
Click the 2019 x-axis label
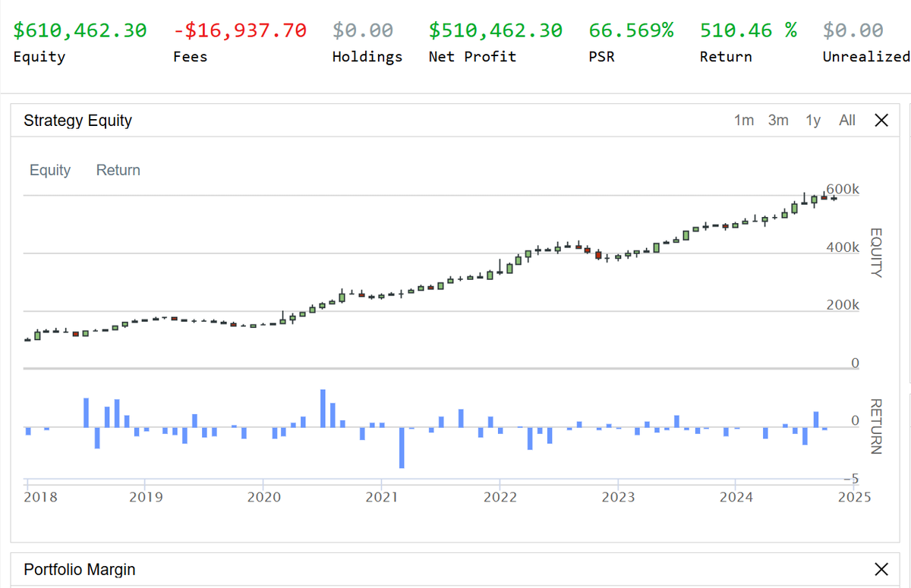(x=145, y=497)
